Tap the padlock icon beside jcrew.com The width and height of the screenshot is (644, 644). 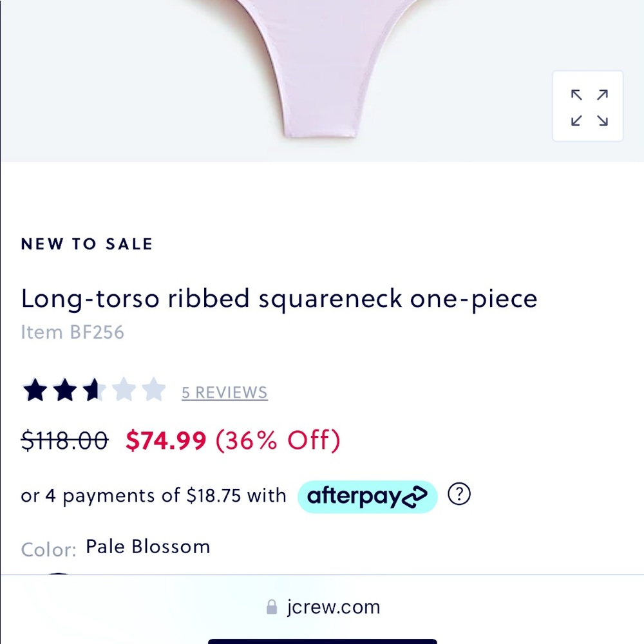pyautogui.click(x=272, y=607)
